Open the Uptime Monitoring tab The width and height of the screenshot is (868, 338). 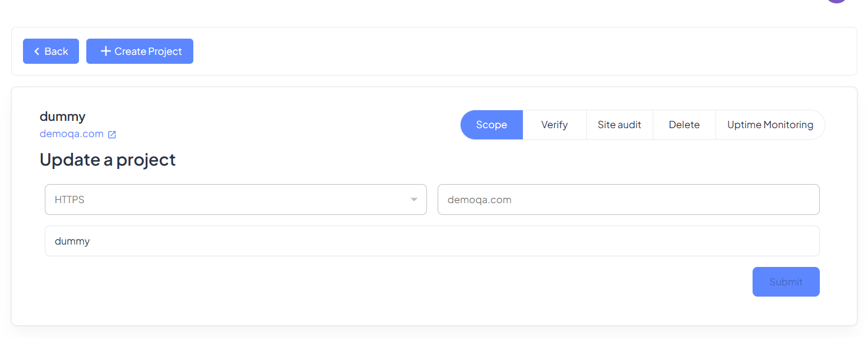[x=770, y=125]
